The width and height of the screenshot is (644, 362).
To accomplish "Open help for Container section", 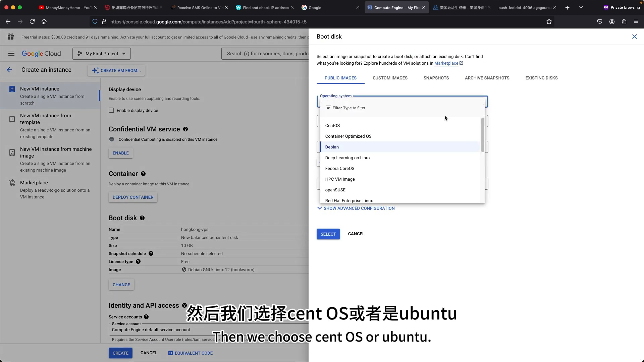I will click(x=143, y=174).
